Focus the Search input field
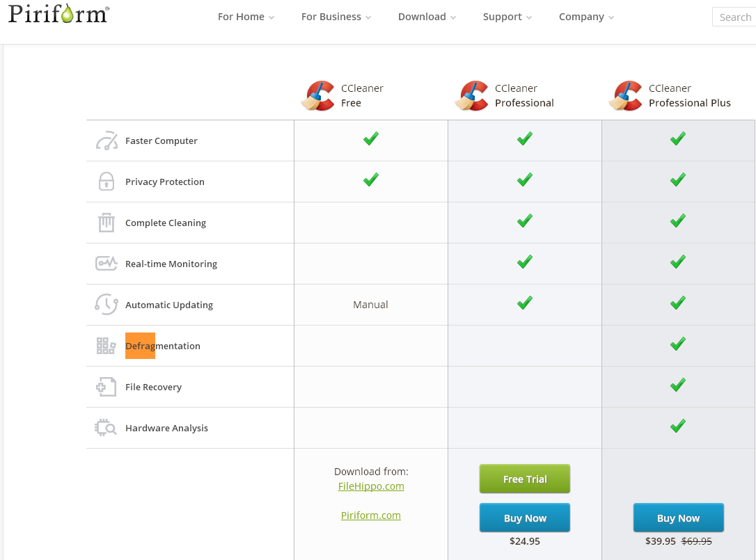The height and width of the screenshot is (560, 756). pos(734,17)
